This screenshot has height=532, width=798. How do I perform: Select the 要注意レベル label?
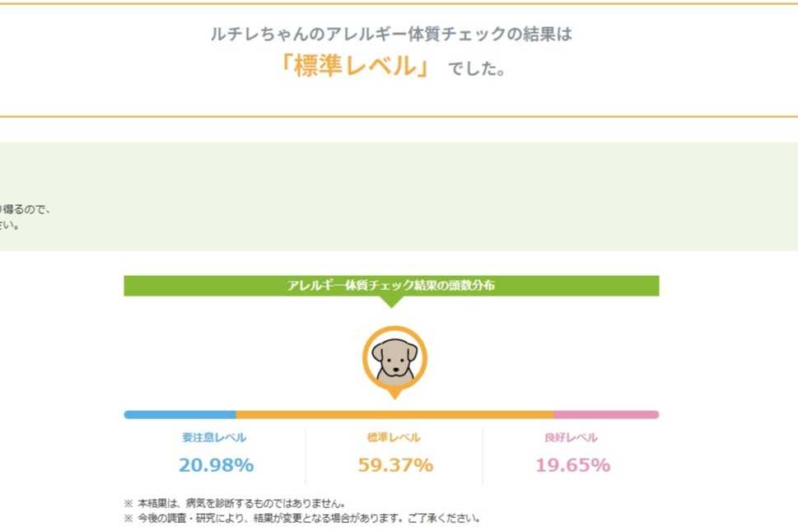click(x=214, y=438)
